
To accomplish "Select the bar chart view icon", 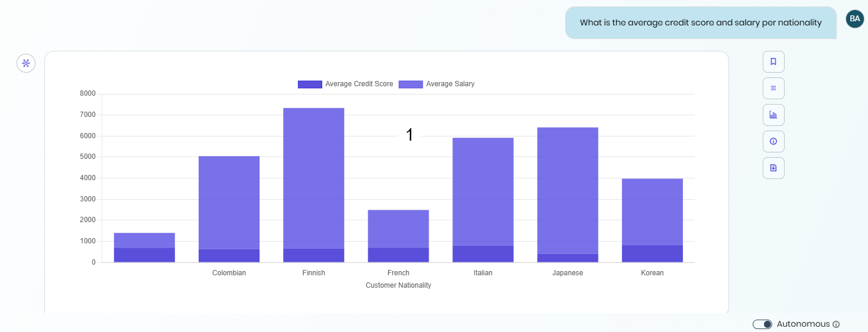I will pos(773,115).
